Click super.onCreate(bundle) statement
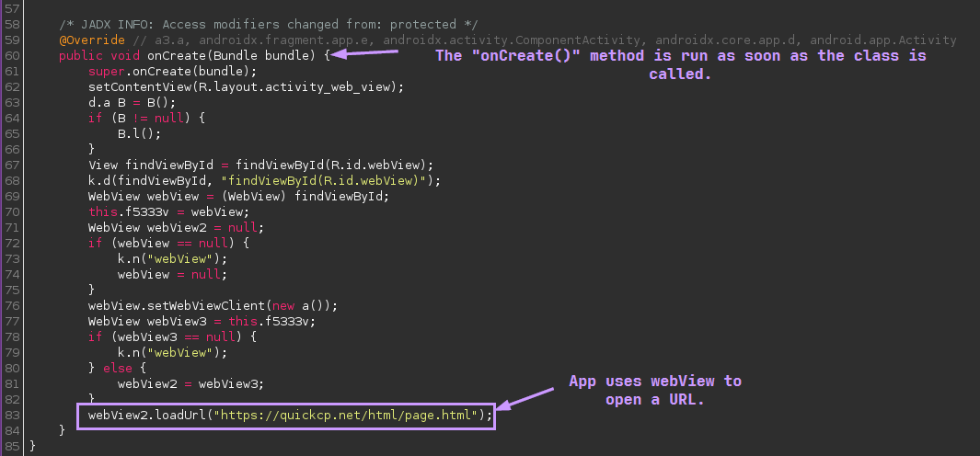The height and width of the screenshot is (456, 980). point(172,71)
